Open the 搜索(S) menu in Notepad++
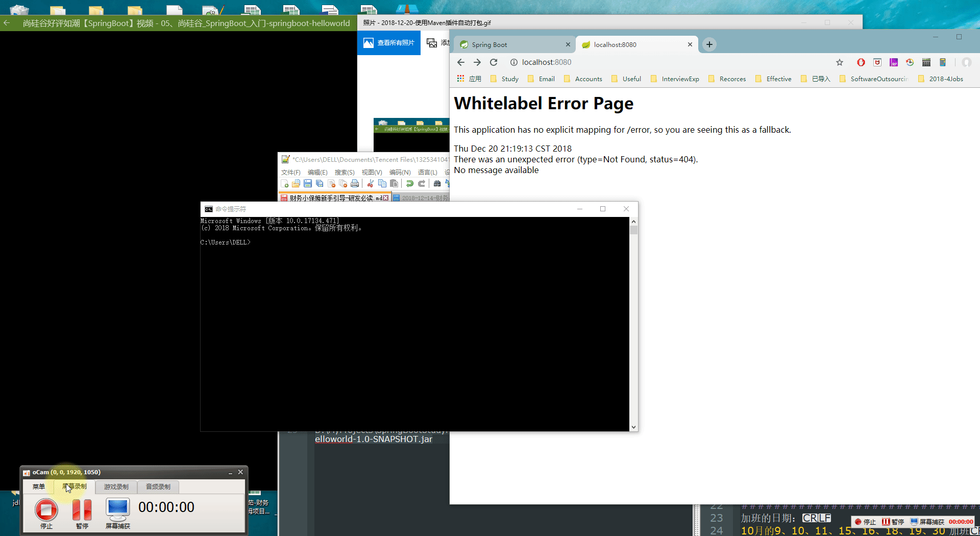 (x=345, y=173)
